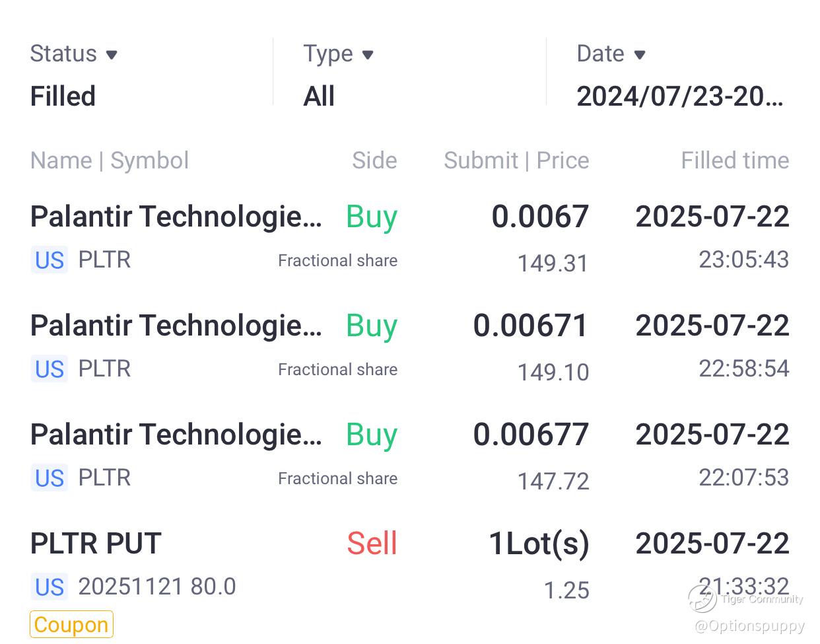Select the Filled status value

point(63,96)
